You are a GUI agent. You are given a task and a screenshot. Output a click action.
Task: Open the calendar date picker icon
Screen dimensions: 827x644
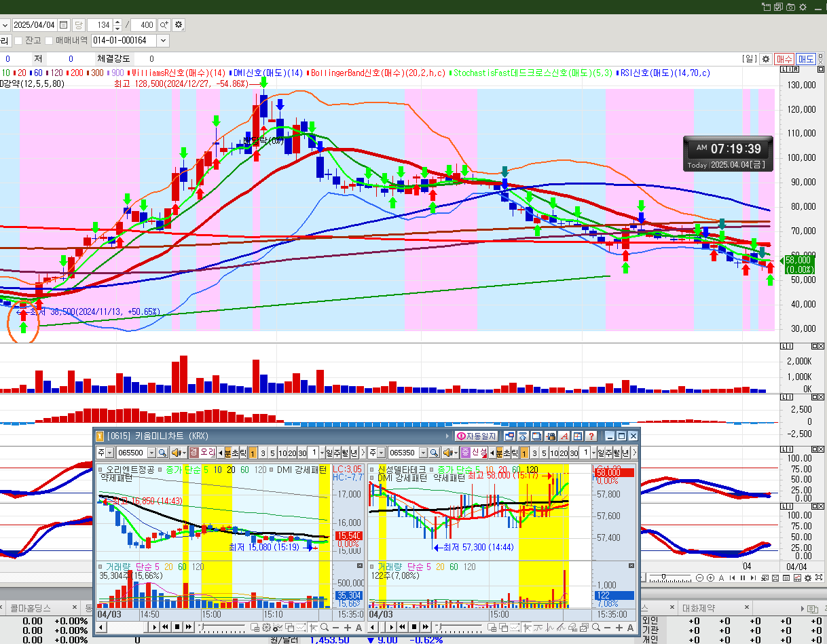pos(64,24)
